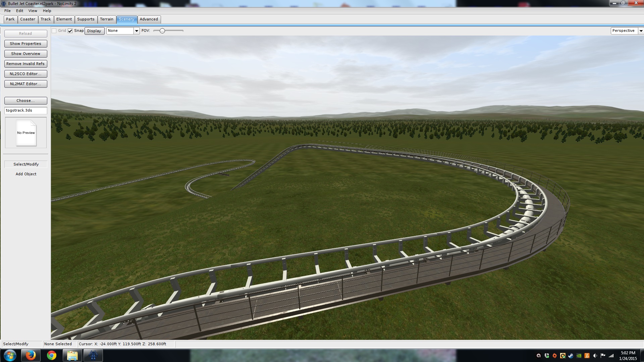The width and height of the screenshot is (644, 362).
Task: Uncheck the Snap checkbox
Action: (x=70, y=31)
